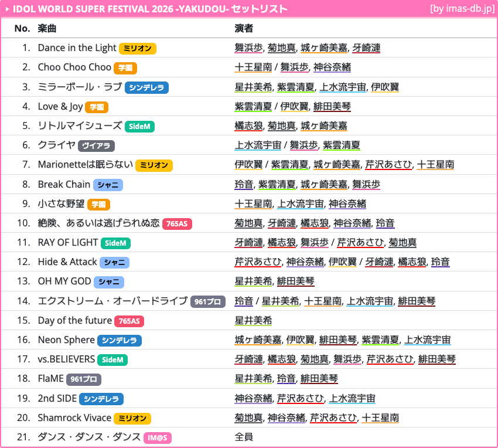This screenshot has height=448, width=498.
Task: Click the シャニ tag beside OH MY GOD
Action: tap(109, 281)
